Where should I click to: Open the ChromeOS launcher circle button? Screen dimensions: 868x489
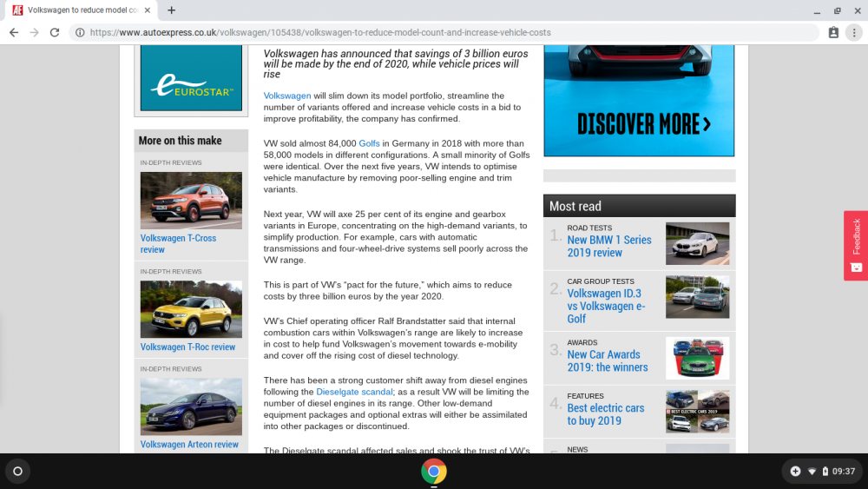coord(17,472)
